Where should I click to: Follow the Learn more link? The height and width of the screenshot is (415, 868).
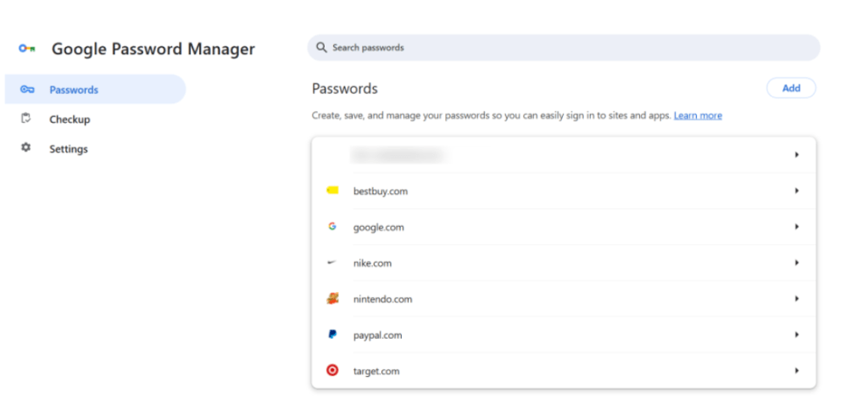pos(698,115)
